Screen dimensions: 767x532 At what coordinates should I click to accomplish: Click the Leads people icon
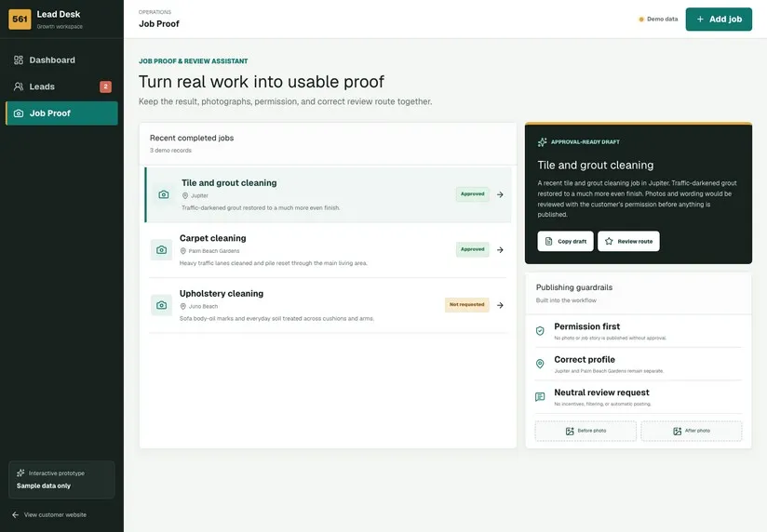19,86
